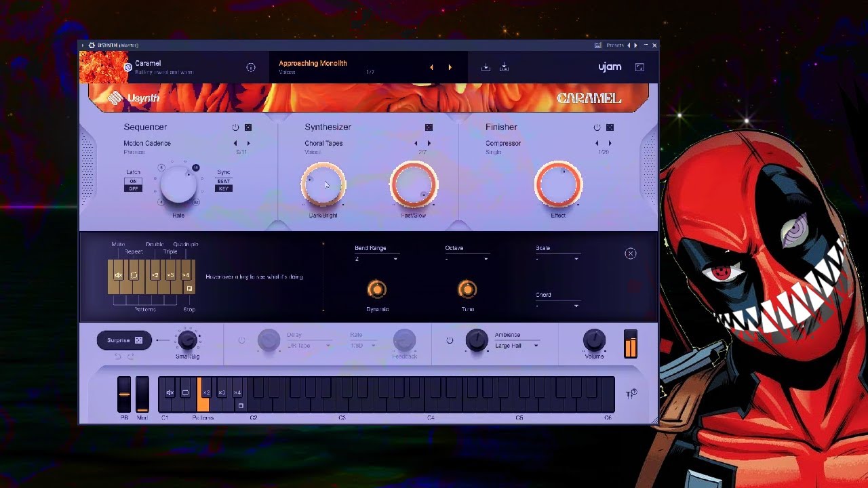Click the Surprise button
The height and width of the screenshot is (488, 868).
coord(124,340)
